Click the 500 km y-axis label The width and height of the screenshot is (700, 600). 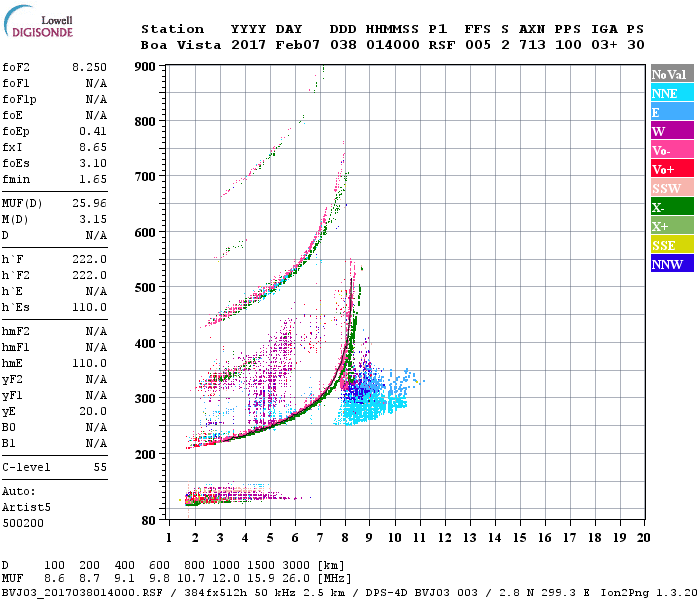click(x=145, y=288)
